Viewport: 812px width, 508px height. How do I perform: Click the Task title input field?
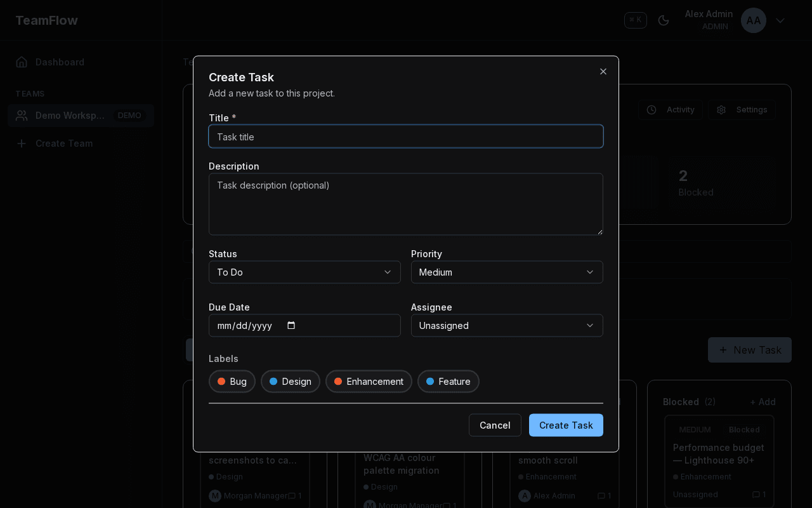406,136
